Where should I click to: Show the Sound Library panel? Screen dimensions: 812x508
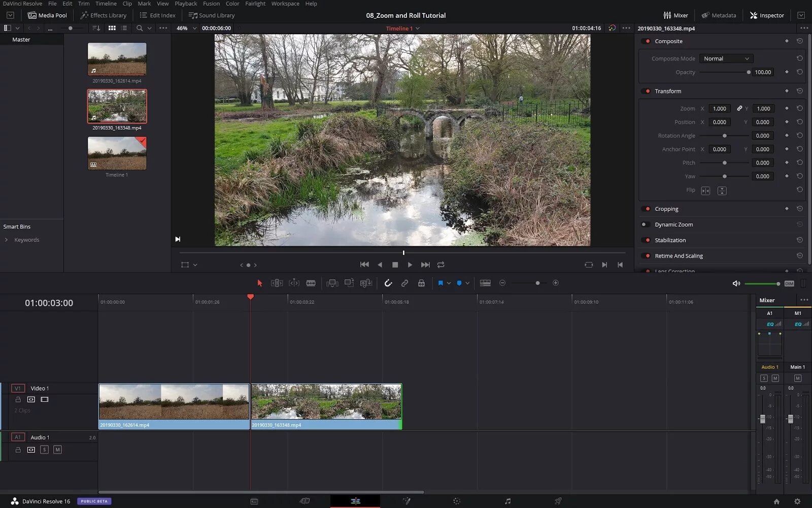pos(212,15)
